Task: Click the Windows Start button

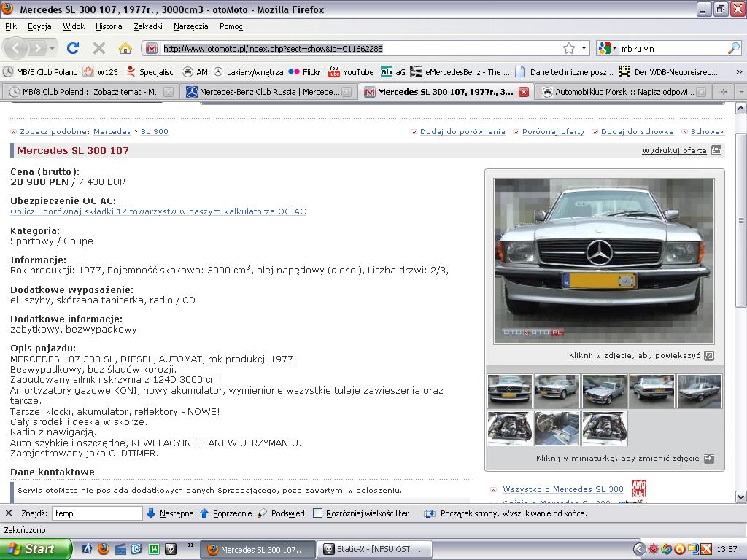Action: click(35, 549)
